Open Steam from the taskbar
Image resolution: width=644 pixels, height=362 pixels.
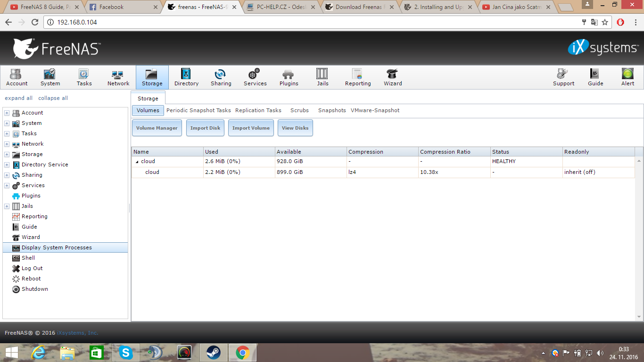point(214,353)
